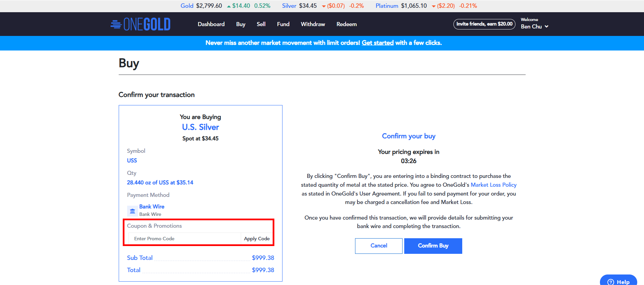The height and width of the screenshot is (285, 644).
Task: Click the USS symbol value
Action: click(x=132, y=161)
